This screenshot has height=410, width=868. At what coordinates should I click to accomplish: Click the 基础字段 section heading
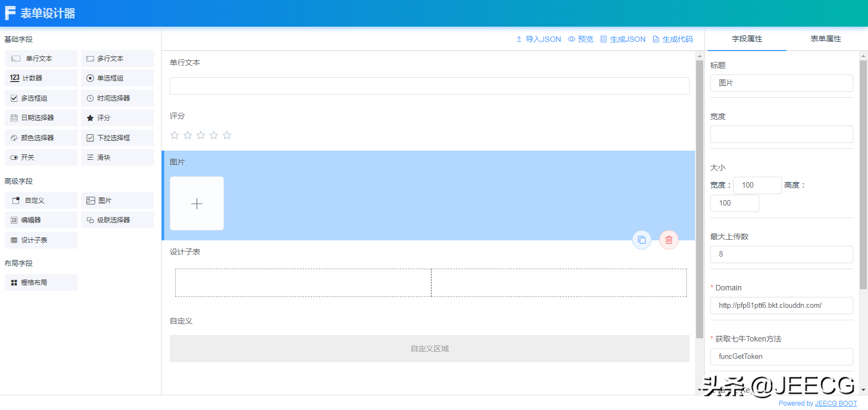point(18,39)
